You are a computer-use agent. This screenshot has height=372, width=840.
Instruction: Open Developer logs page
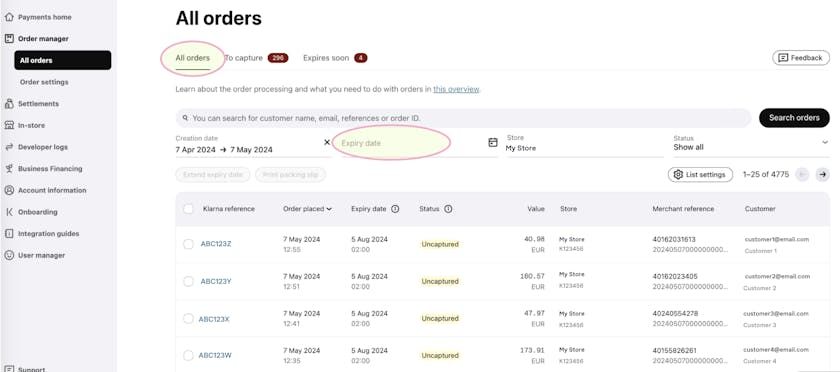tap(36, 147)
